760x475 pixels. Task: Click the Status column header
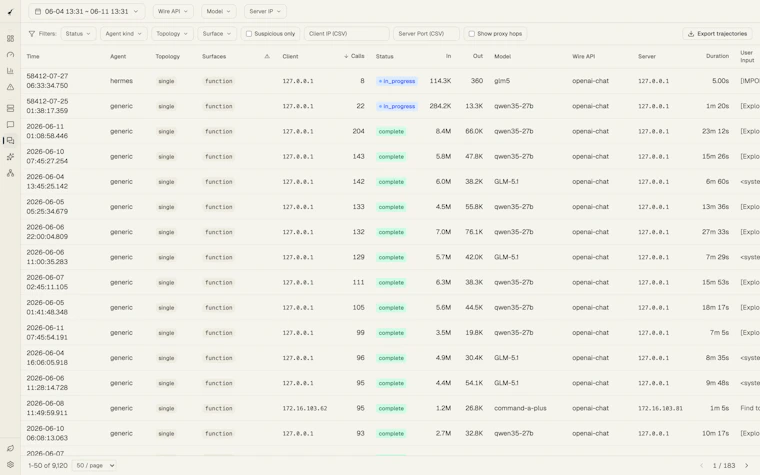tap(384, 57)
